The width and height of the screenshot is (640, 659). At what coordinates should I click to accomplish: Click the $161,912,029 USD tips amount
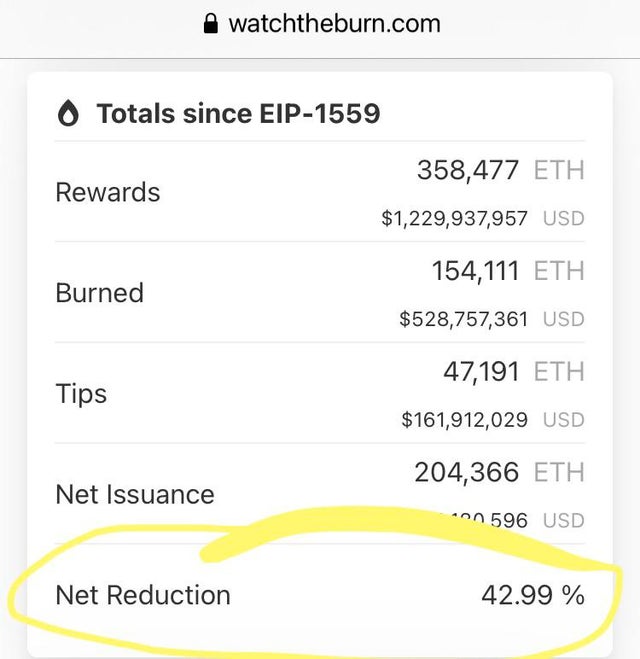point(493,420)
